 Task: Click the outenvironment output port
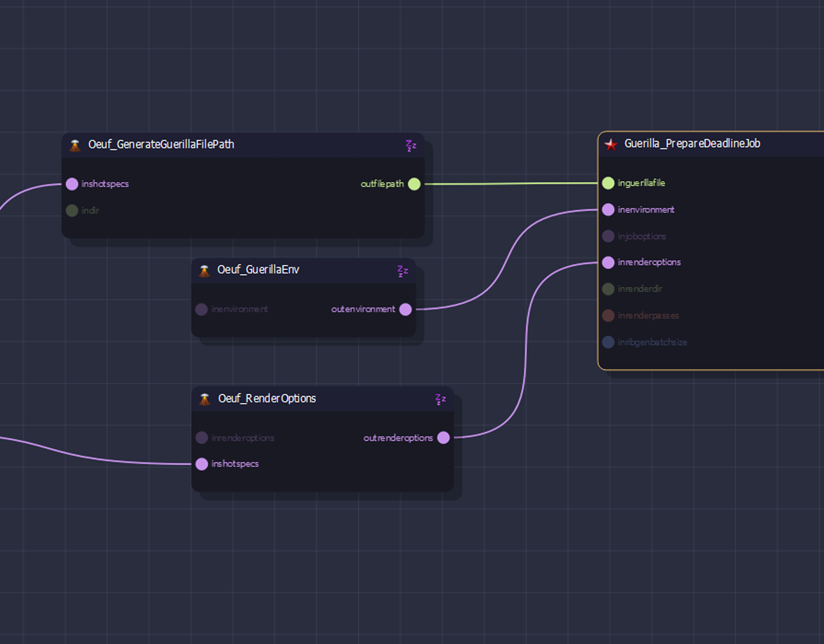[406, 310]
